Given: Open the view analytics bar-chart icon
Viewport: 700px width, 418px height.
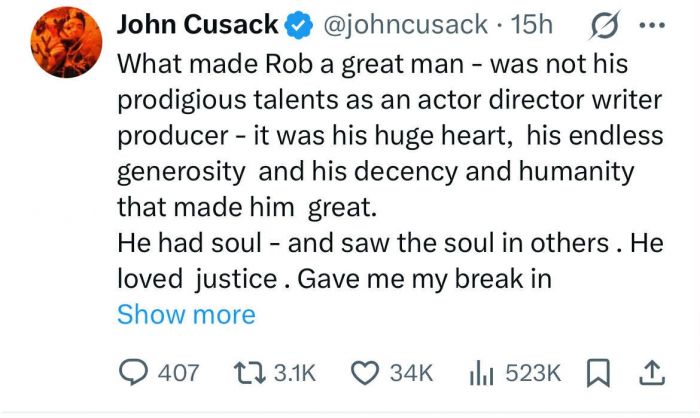Looking at the screenshot, I should click(483, 373).
